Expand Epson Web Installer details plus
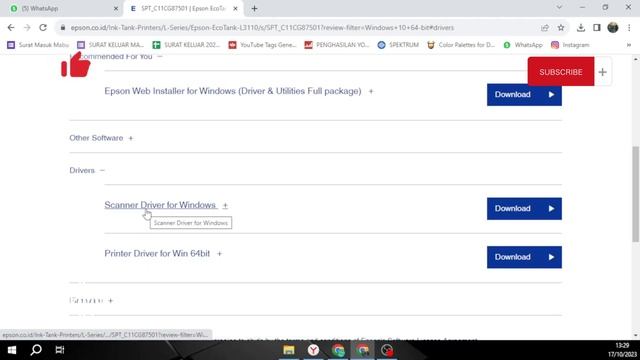 371,91
